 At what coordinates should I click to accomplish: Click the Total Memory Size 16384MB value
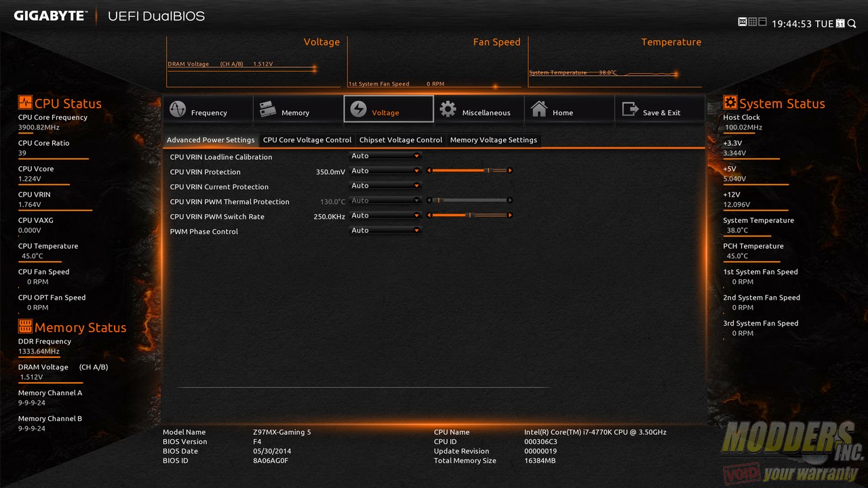[x=540, y=461]
